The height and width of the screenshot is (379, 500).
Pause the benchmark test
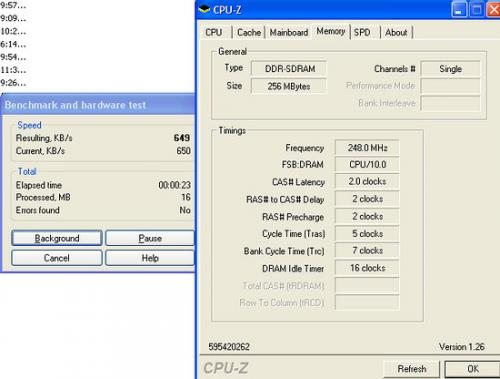pos(150,238)
